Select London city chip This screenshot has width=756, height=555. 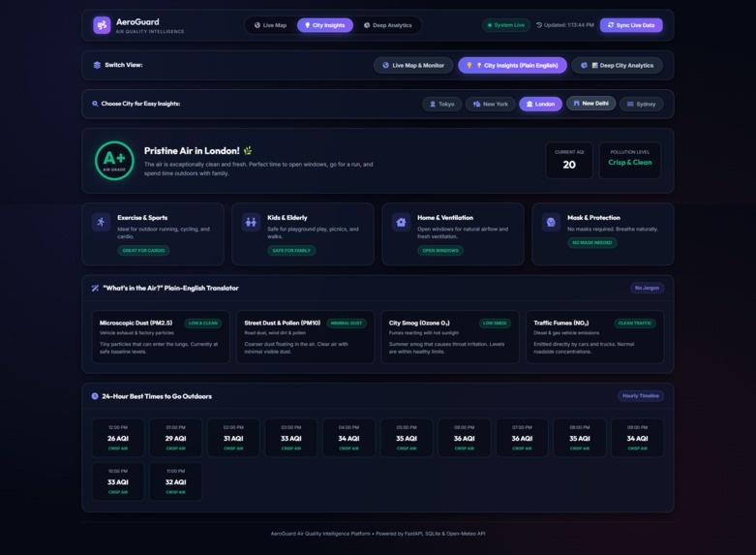(x=540, y=104)
